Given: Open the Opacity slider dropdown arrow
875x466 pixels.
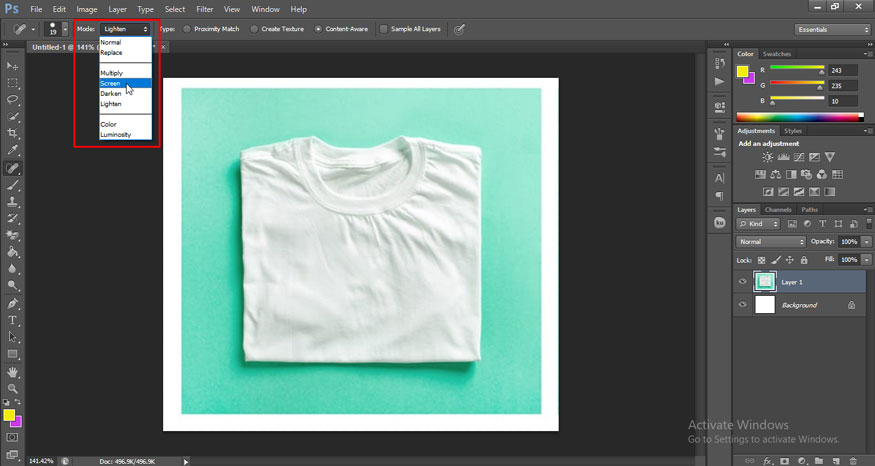Looking at the screenshot, I should pyautogui.click(x=866, y=242).
